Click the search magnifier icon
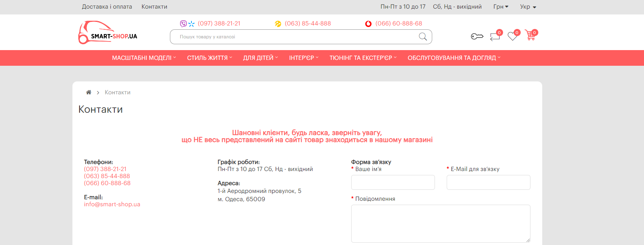This screenshot has height=245, width=644. (423, 37)
